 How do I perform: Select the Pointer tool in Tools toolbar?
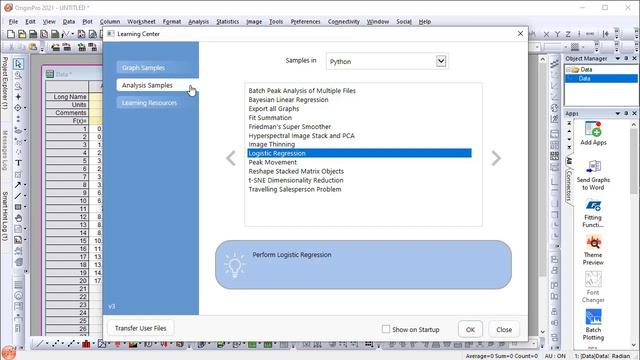click(x=18, y=64)
